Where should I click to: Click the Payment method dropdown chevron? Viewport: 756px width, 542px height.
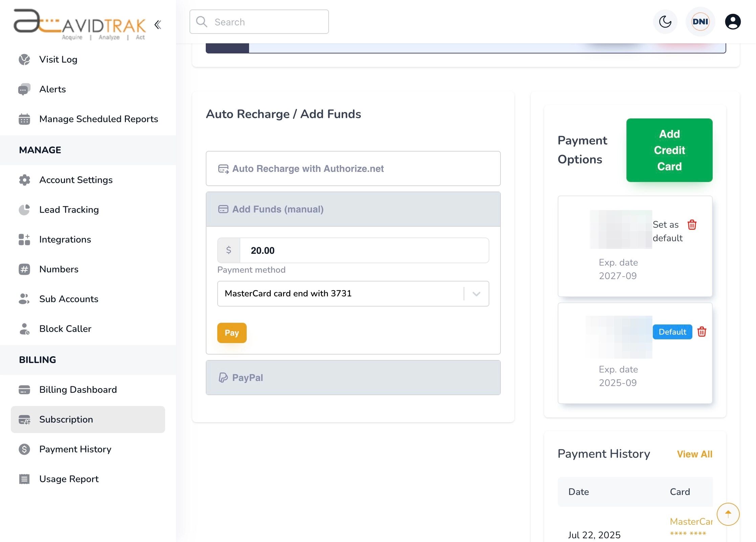coord(476,294)
